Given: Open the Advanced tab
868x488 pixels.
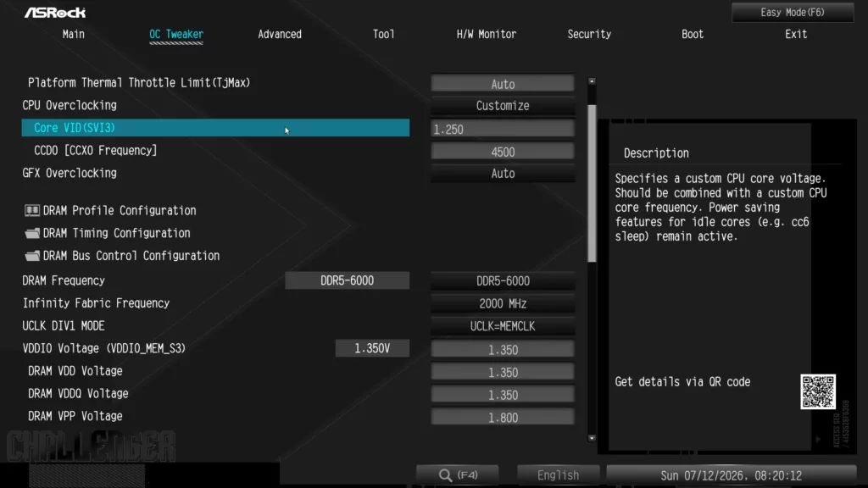Looking at the screenshot, I should (280, 34).
